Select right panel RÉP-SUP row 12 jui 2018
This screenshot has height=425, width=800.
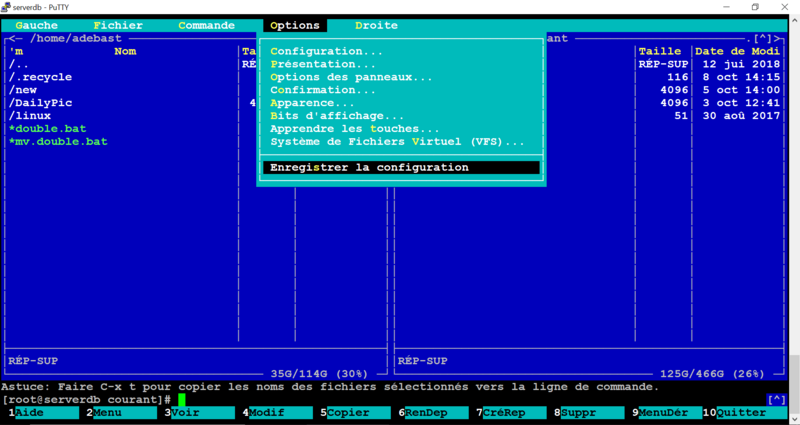pos(589,64)
